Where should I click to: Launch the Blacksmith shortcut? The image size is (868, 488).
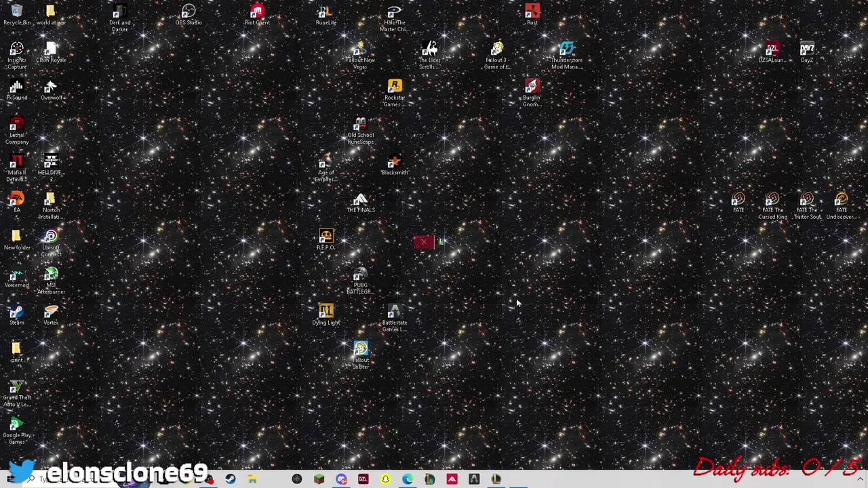coord(395,165)
